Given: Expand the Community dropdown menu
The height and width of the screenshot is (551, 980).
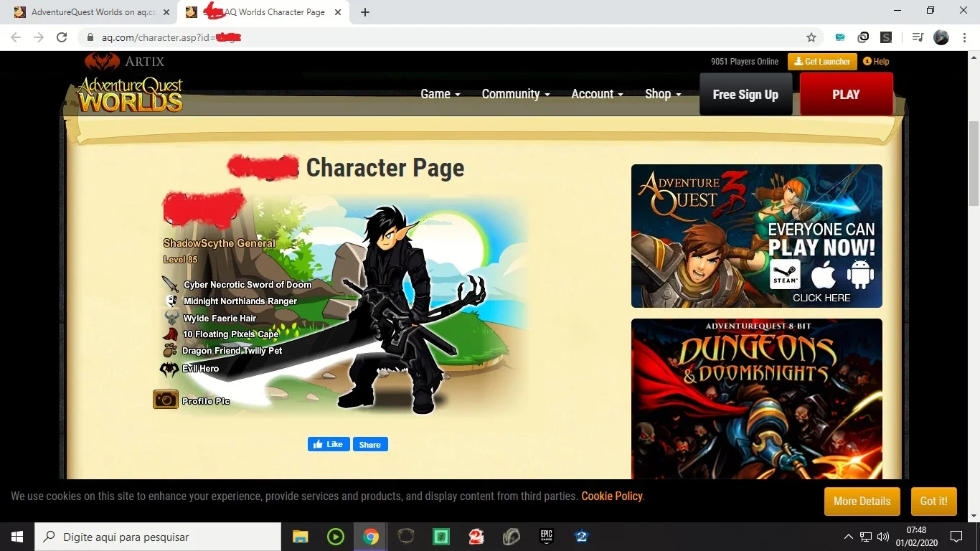Looking at the screenshot, I should coord(516,94).
